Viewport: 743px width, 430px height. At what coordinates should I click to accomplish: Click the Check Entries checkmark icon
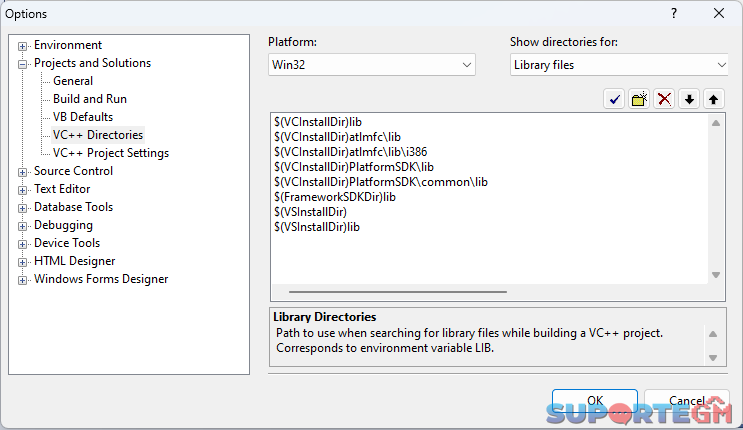pos(614,99)
